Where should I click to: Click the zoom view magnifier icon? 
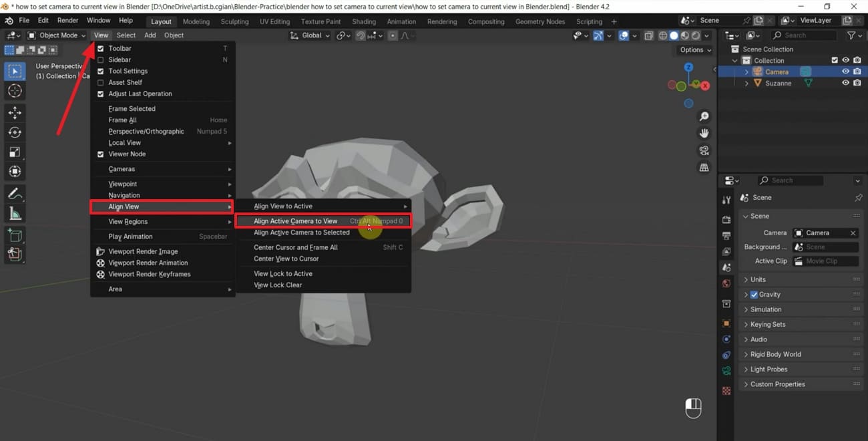704,116
